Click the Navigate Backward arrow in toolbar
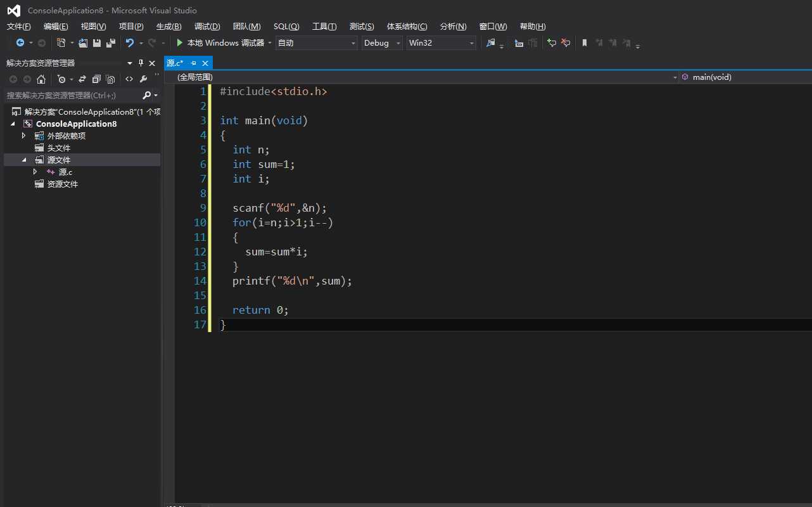This screenshot has height=507, width=812. 20,43
